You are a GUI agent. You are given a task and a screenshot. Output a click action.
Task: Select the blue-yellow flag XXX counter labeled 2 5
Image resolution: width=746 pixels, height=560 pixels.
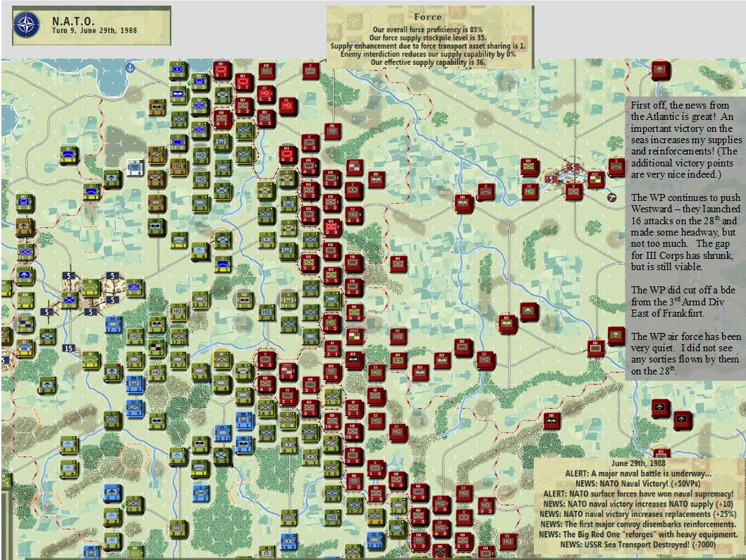point(25,324)
